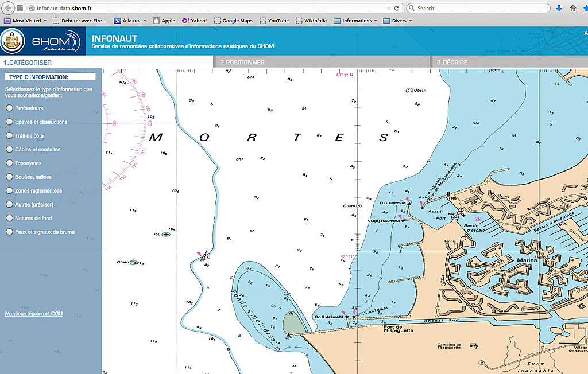The width and height of the screenshot is (588, 374).
Task: Click the Bassin d'escale label
Action: 474,228
